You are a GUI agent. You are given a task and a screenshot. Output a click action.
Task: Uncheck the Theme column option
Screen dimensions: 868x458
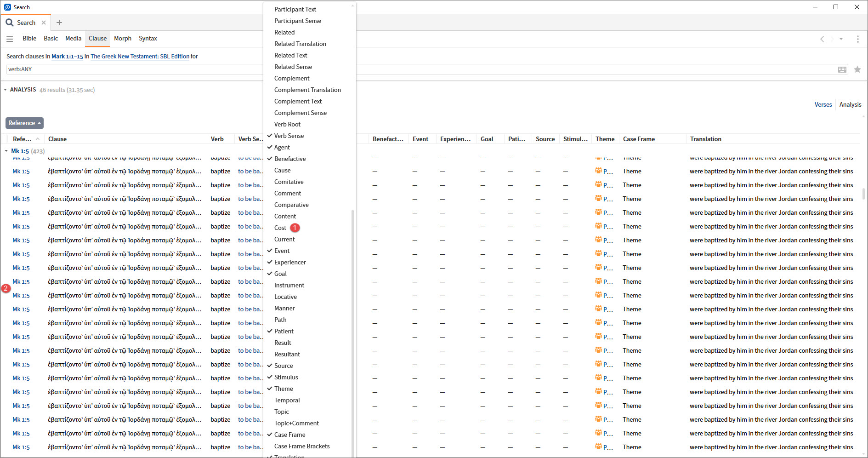(284, 389)
